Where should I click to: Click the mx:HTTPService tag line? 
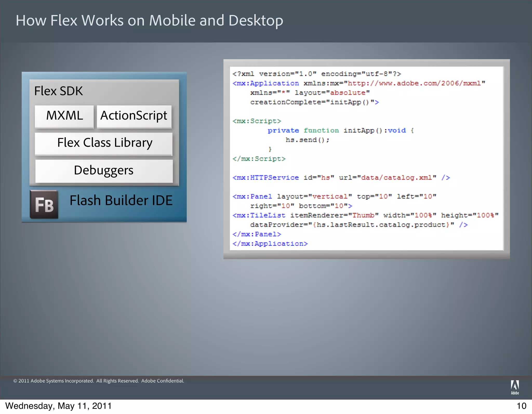[x=341, y=178]
